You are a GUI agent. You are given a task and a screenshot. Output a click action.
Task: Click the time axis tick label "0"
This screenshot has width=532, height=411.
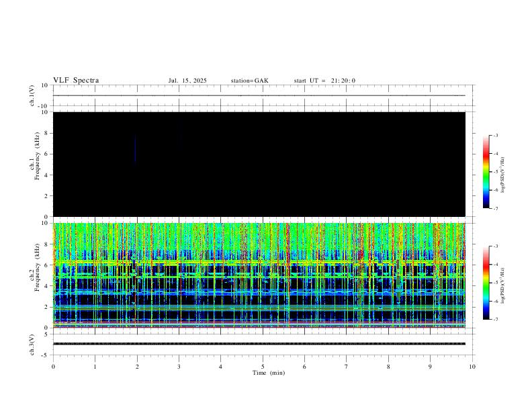pyautogui.click(x=53, y=367)
